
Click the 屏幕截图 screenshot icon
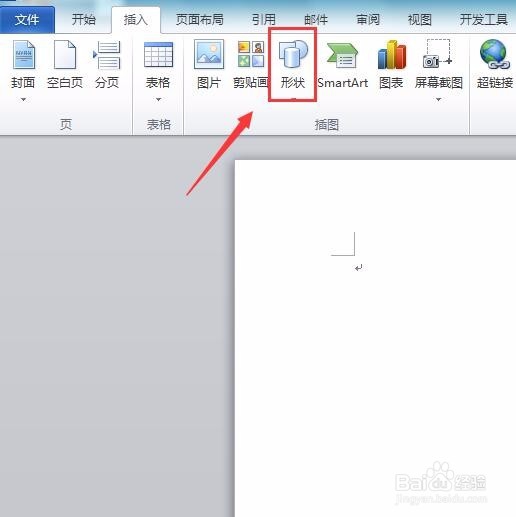(438, 54)
